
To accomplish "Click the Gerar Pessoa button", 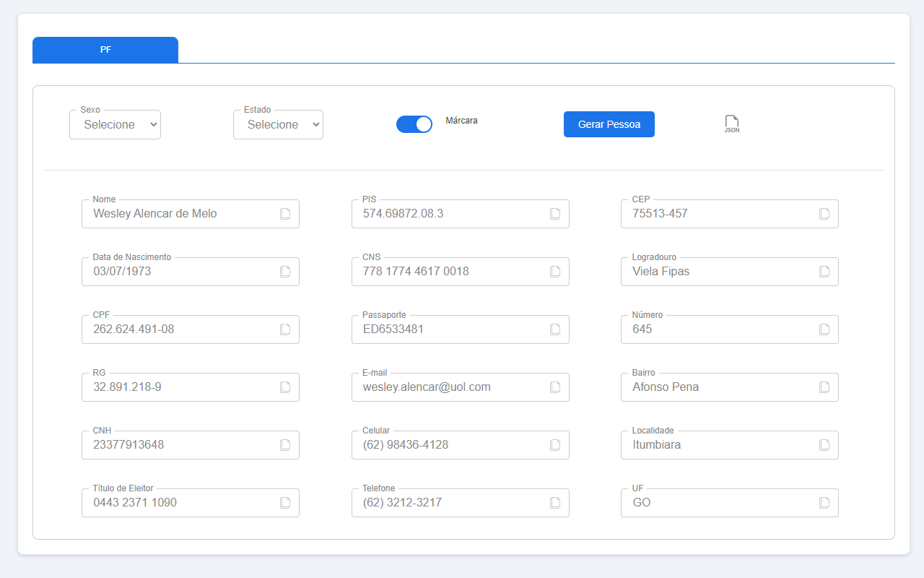I will click(609, 124).
